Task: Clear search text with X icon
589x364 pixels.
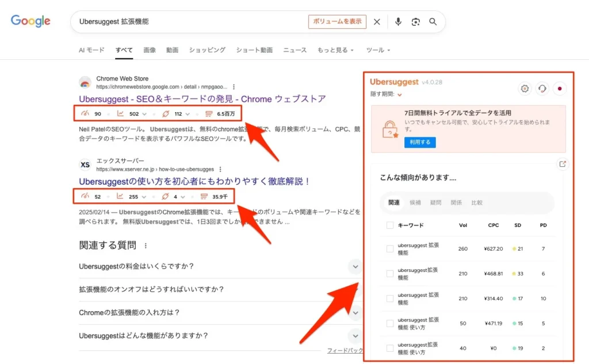Action: pyautogui.click(x=377, y=22)
